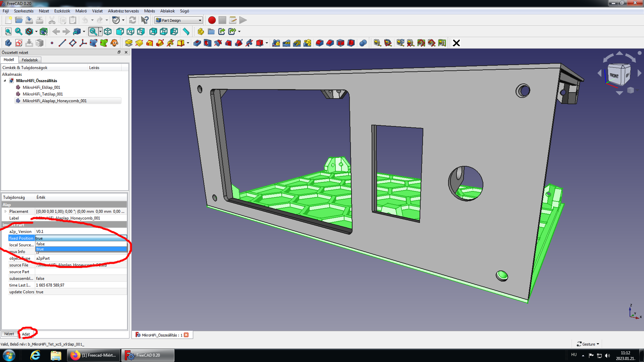
Task: Switch to the Nézet property tab
Action: 9,334
